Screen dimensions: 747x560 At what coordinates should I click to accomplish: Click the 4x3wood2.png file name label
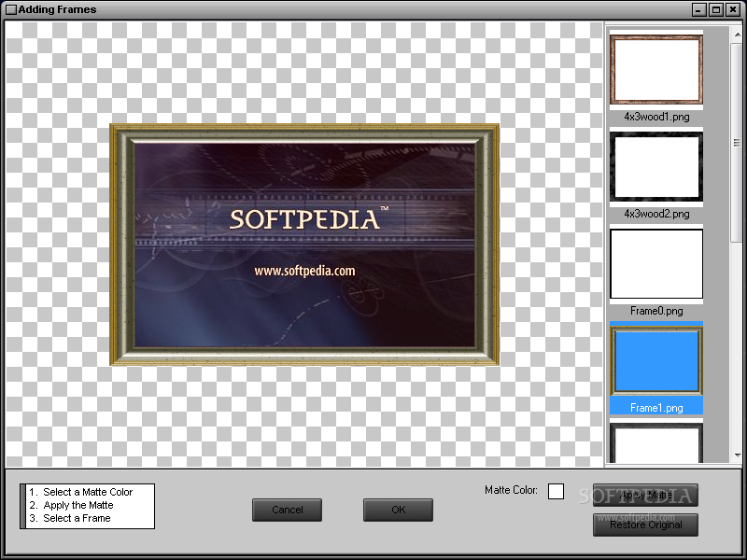click(x=656, y=214)
